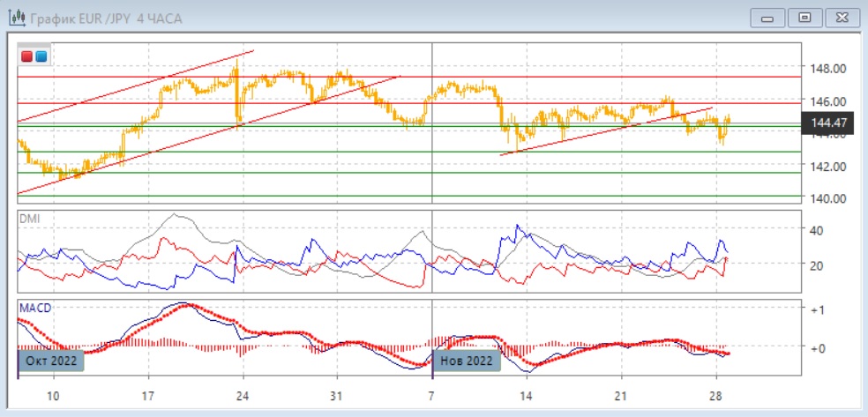
Task: Click the 148.00 price axis label
Action: click(x=828, y=69)
